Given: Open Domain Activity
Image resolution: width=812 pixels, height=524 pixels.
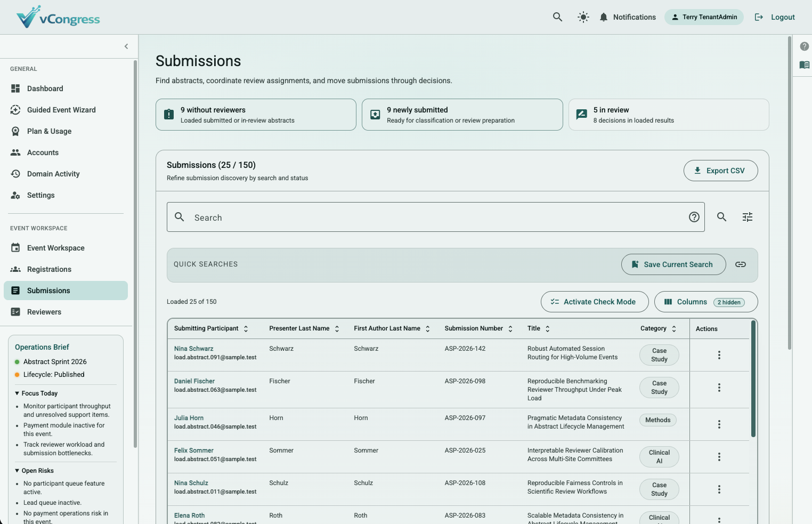Looking at the screenshot, I should pos(66,174).
